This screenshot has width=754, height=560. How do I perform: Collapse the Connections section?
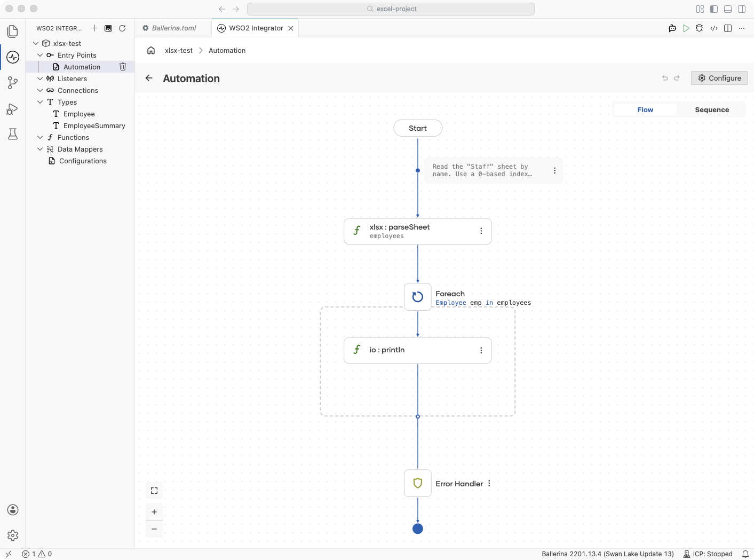[x=40, y=90]
